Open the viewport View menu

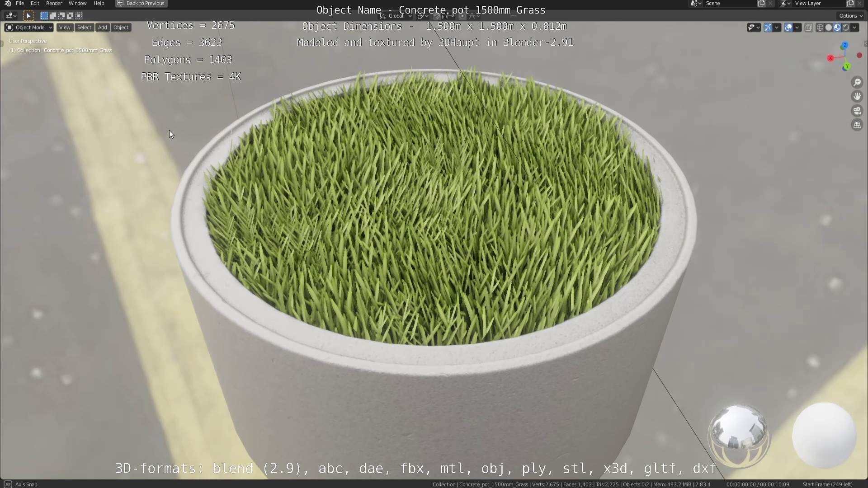click(65, 28)
